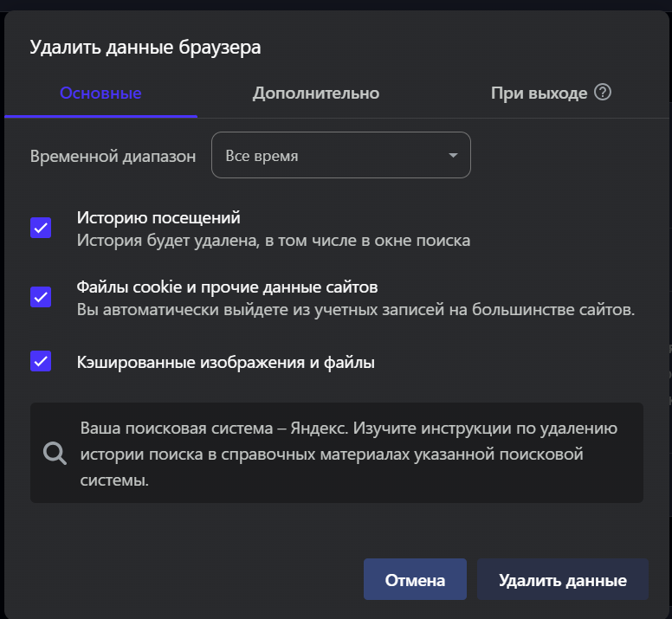The height and width of the screenshot is (619, 672).
Task: Click the Удалить данные button
Action: tap(562, 580)
